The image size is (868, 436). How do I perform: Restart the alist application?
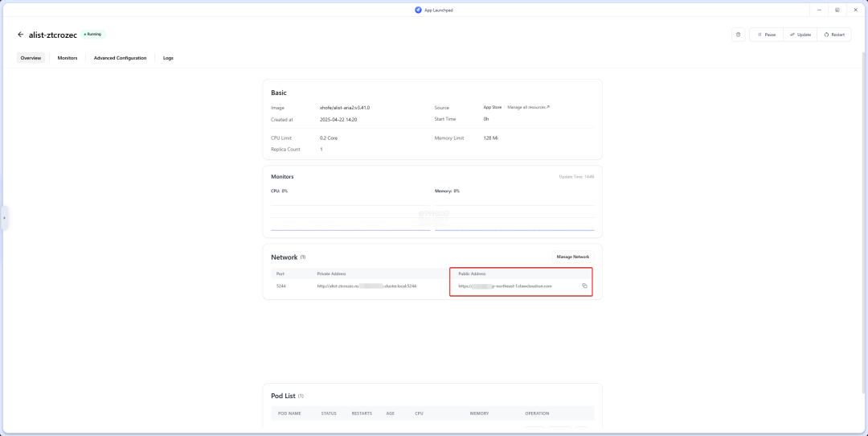[x=834, y=35]
